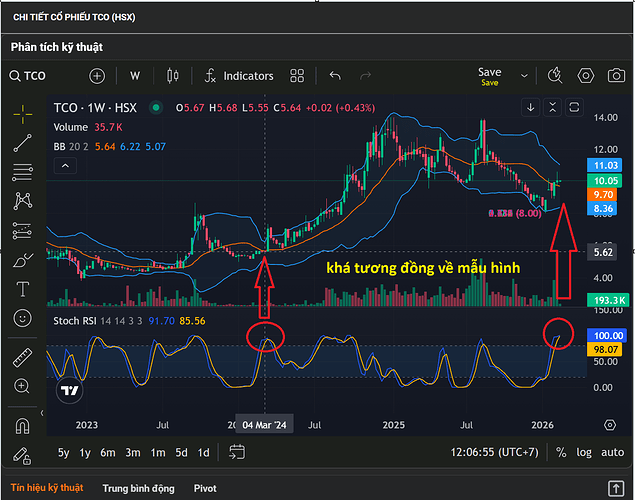Collapse the drawing toolbar arrow
The image size is (635, 500).
(x=42, y=413)
